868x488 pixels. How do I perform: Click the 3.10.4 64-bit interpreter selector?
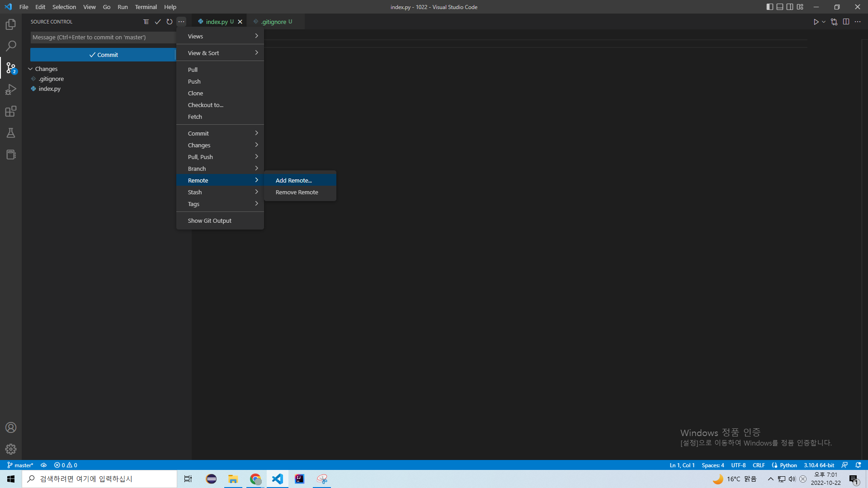point(819,465)
